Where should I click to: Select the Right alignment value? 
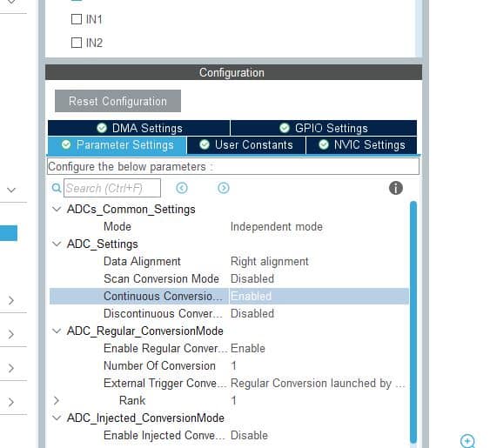click(270, 262)
